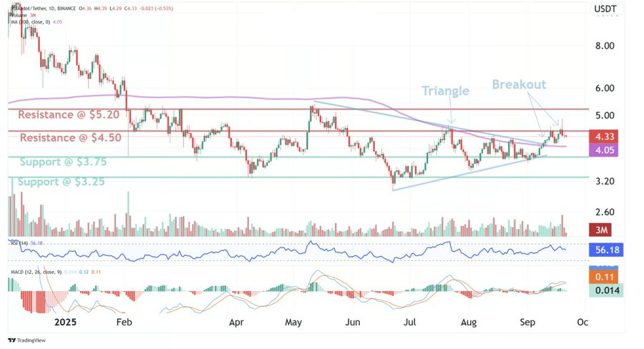The width and height of the screenshot is (644, 349).
Task: Select the Resistance @ $5.20 label
Action: [x=65, y=114]
